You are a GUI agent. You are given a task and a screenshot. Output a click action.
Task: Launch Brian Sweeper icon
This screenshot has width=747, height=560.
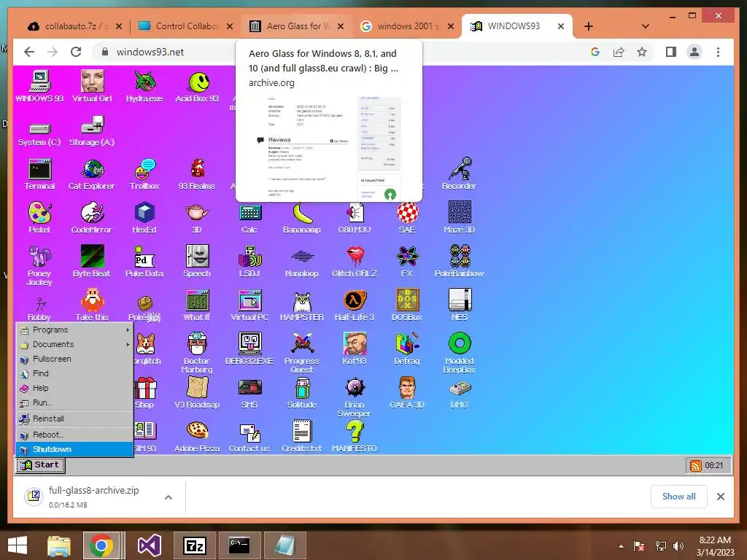pyautogui.click(x=355, y=397)
